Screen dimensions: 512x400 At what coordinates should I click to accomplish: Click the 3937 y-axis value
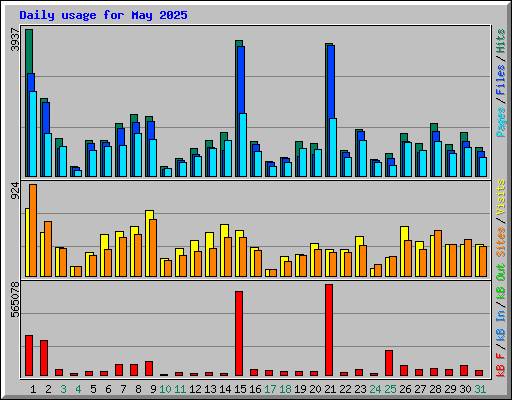pyautogui.click(x=15, y=40)
